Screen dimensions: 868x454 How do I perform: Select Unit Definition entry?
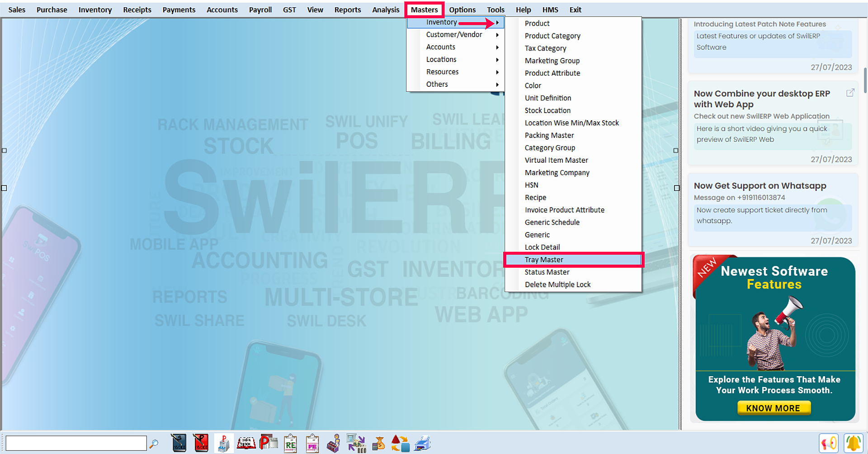[x=573, y=98]
